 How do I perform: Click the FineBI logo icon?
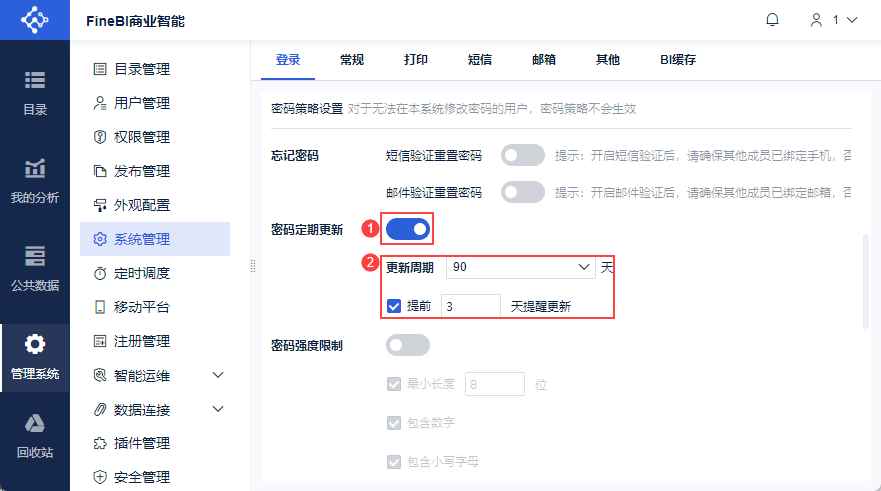click(35, 20)
